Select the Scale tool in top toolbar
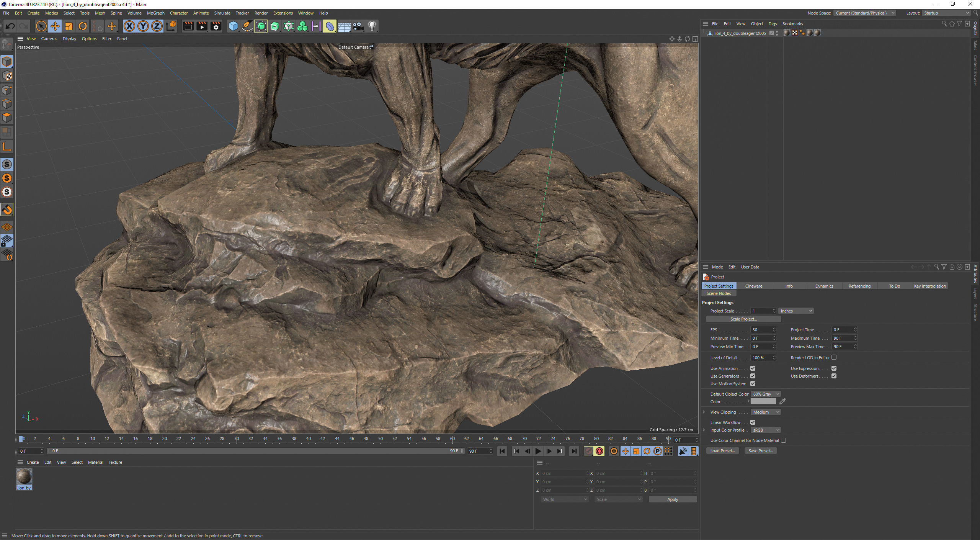The width and height of the screenshot is (980, 540). click(69, 26)
